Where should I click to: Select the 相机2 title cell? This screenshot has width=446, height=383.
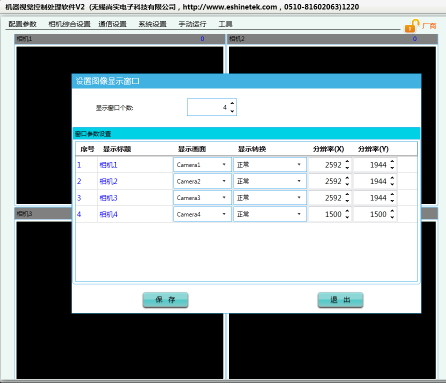pyautogui.click(x=135, y=181)
